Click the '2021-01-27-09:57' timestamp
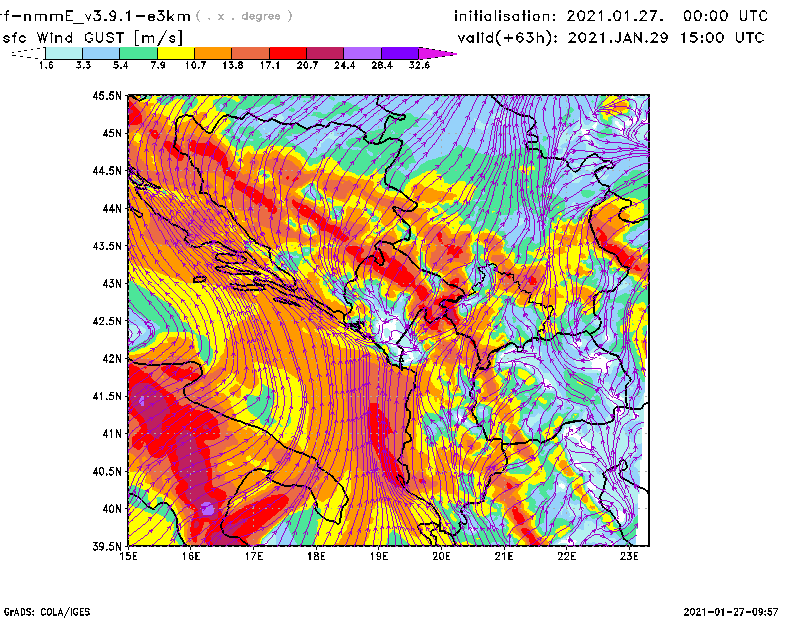Screen dimensions: 800x618 point(731,611)
